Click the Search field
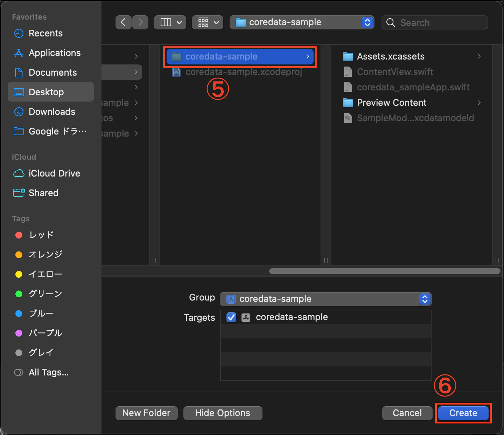Viewport: 504px width, 435px height. coord(435,22)
